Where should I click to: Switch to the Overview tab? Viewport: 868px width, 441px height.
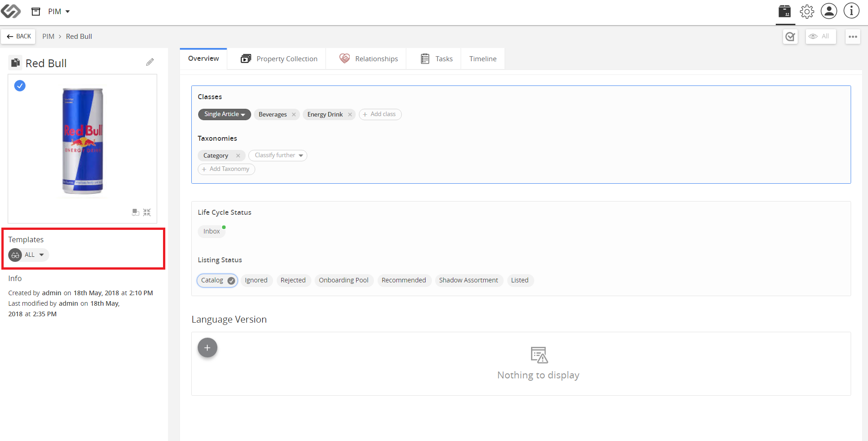[x=203, y=58]
